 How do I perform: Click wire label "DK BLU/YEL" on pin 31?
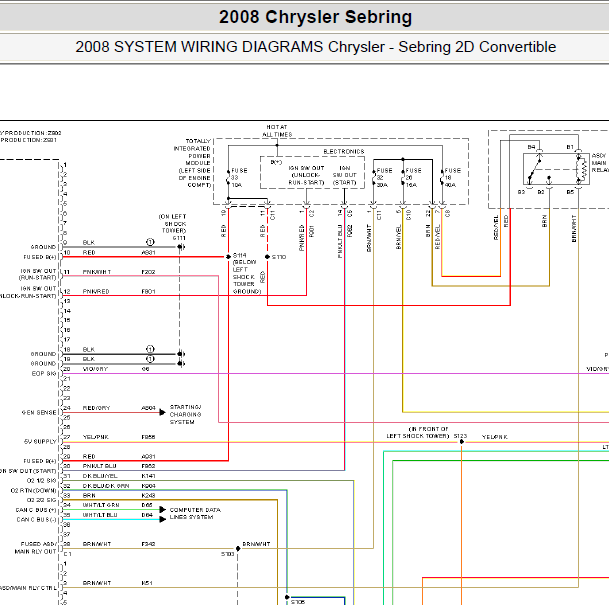click(x=100, y=476)
